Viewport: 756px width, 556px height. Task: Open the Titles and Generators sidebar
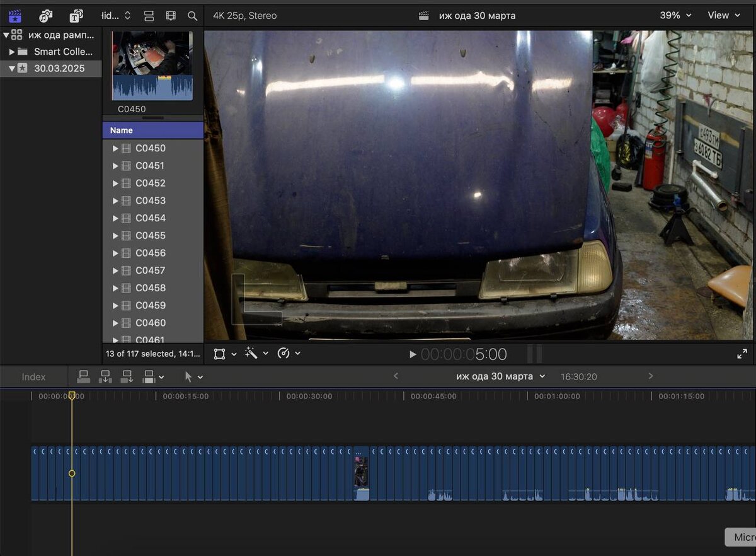pyautogui.click(x=76, y=16)
